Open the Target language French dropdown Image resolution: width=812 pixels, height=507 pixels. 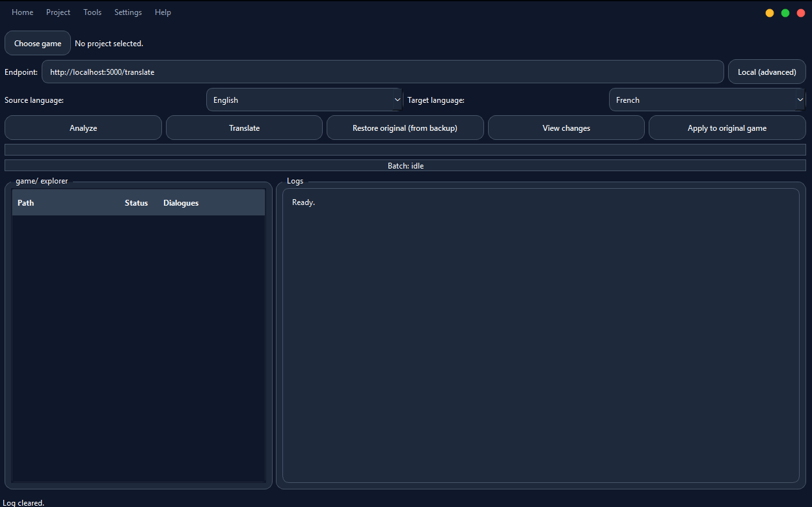pyautogui.click(x=707, y=100)
